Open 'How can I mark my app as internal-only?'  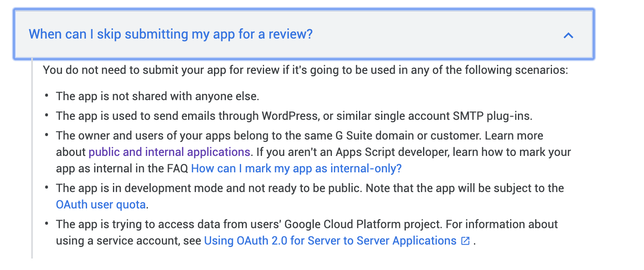click(x=297, y=169)
